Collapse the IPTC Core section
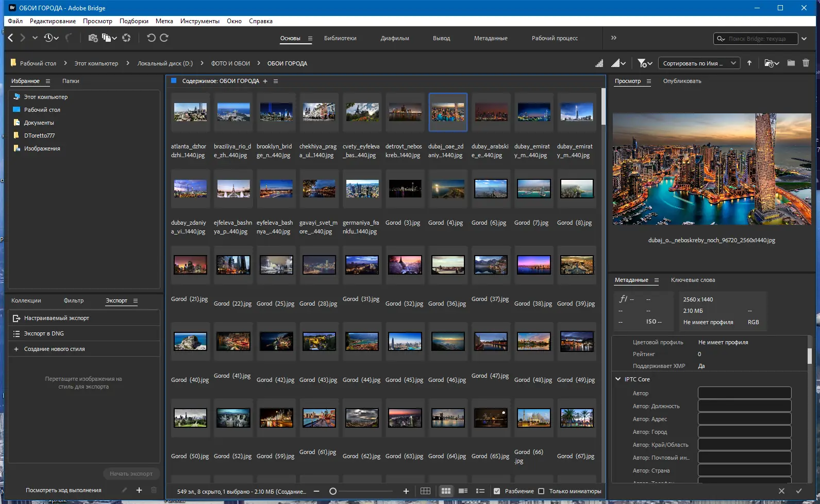The image size is (820, 504). pyautogui.click(x=618, y=379)
